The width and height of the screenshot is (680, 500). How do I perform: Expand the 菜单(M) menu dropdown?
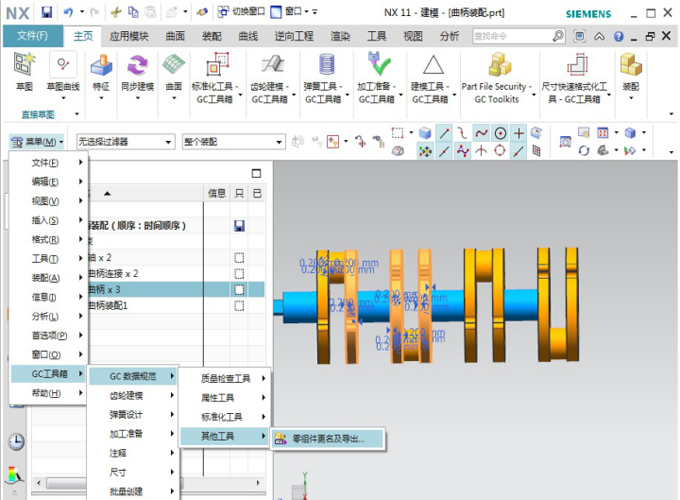39,142
